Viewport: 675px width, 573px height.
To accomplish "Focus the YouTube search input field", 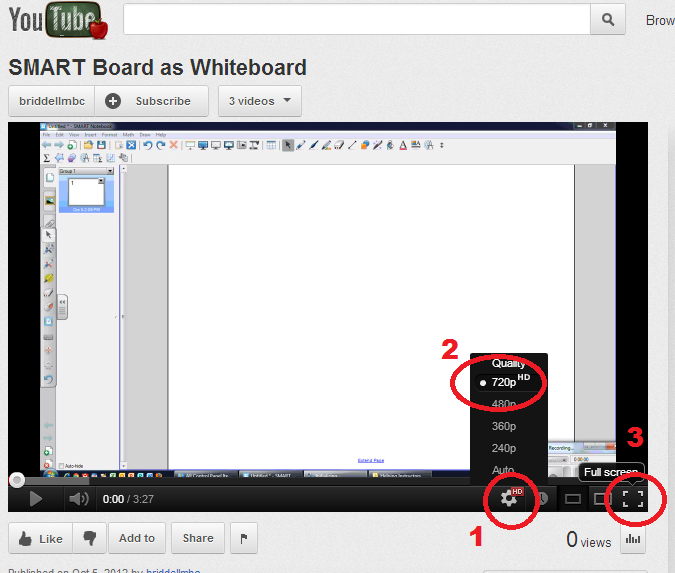I will pos(356,19).
